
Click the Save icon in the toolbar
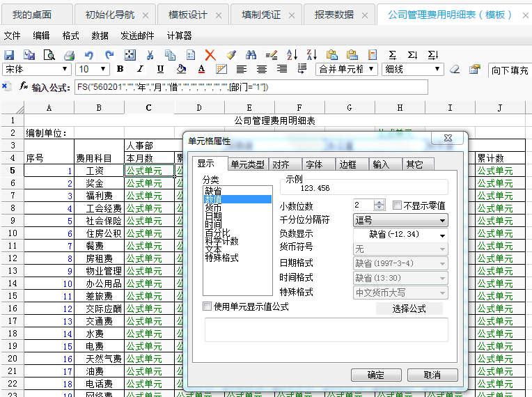[9, 54]
